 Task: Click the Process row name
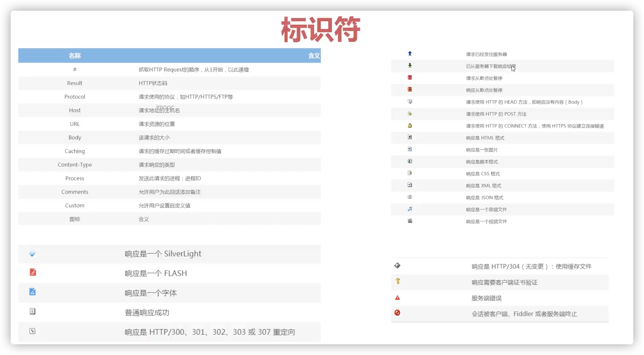(75, 178)
